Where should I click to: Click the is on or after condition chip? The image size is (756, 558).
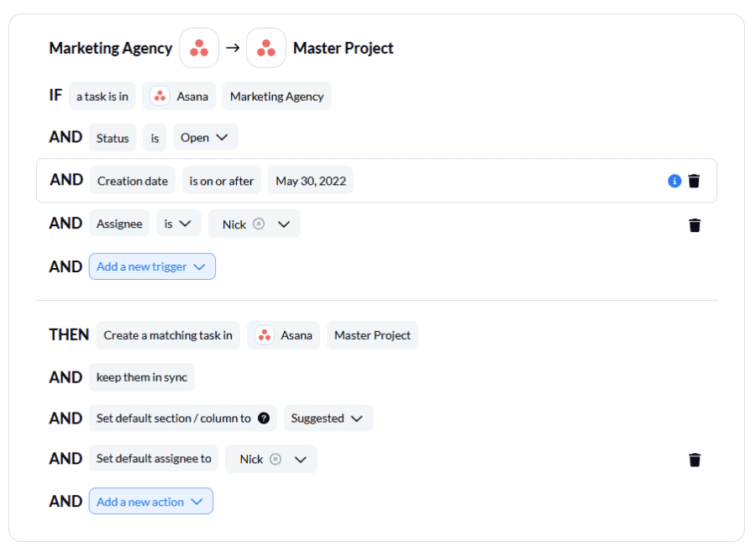coord(221,180)
